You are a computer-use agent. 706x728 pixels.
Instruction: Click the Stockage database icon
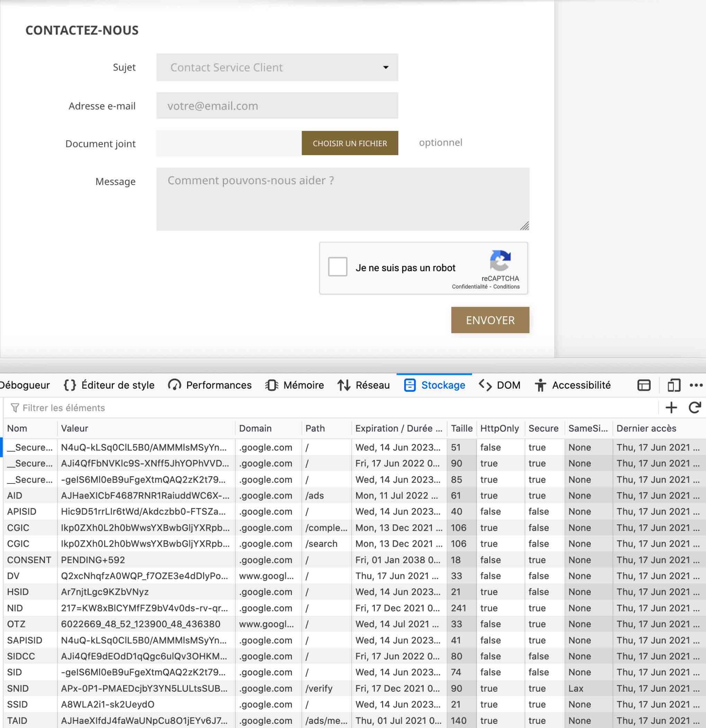point(410,385)
